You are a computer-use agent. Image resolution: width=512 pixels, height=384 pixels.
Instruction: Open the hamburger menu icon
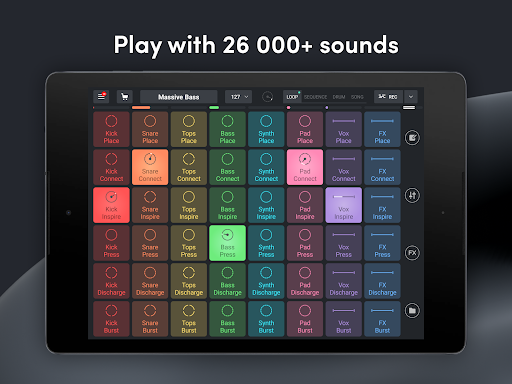[x=101, y=97]
